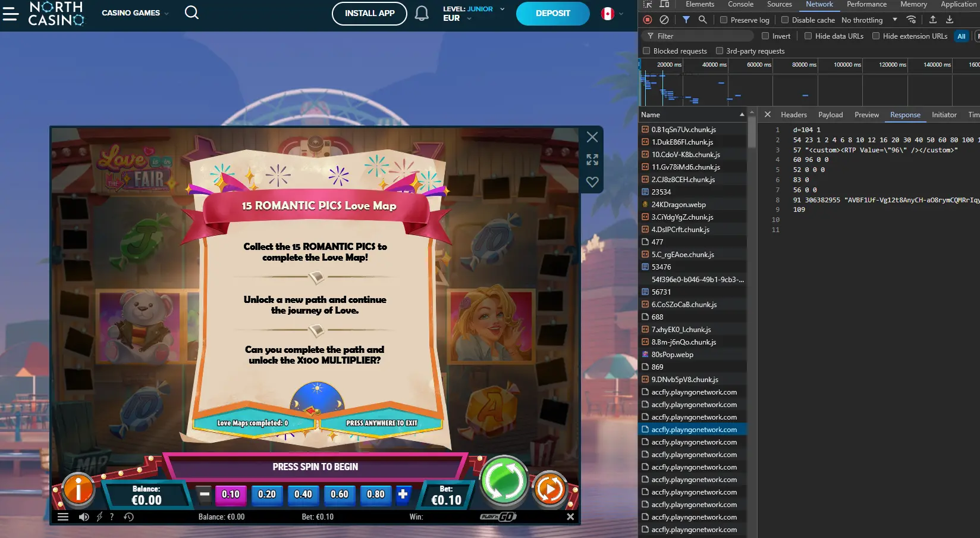This screenshot has height=538, width=980.
Task: Switch to the Performance tab
Action: 866,4
